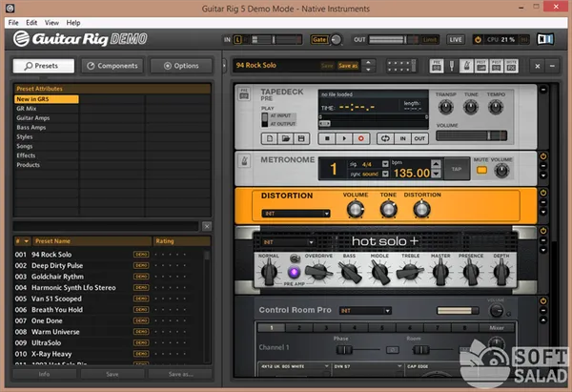Collapse all rack modules with minus icon

(552, 66)
